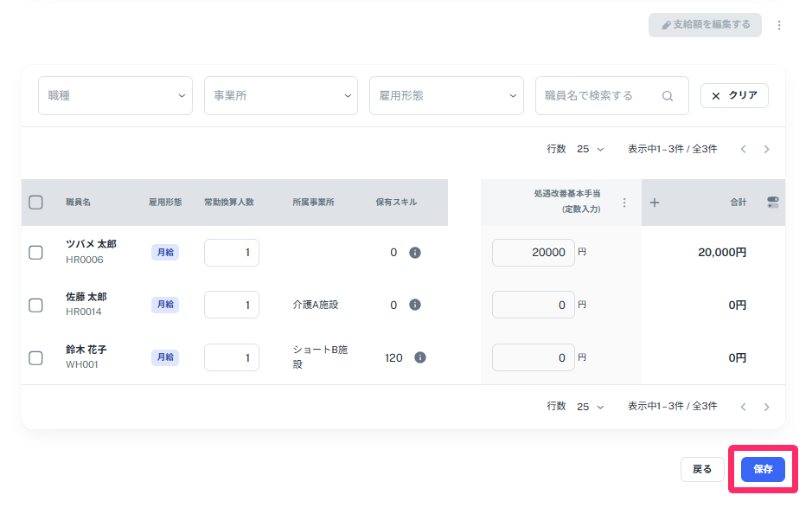The width and height of the screenshot is (812, 508).
Task: Check the row checkbox for 鈴木花子
Action: [x=35, y=357]
